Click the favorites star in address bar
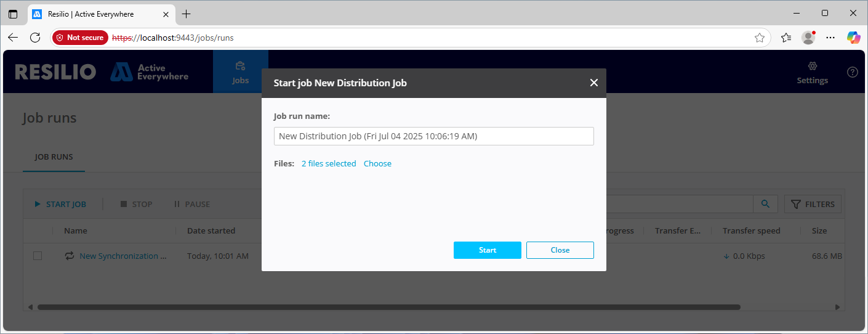Viewport: 868px width, 334px height. 760,38
